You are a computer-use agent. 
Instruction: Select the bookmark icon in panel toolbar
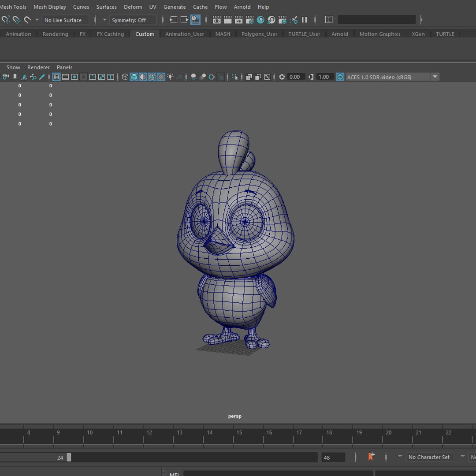tap(15, 77)
